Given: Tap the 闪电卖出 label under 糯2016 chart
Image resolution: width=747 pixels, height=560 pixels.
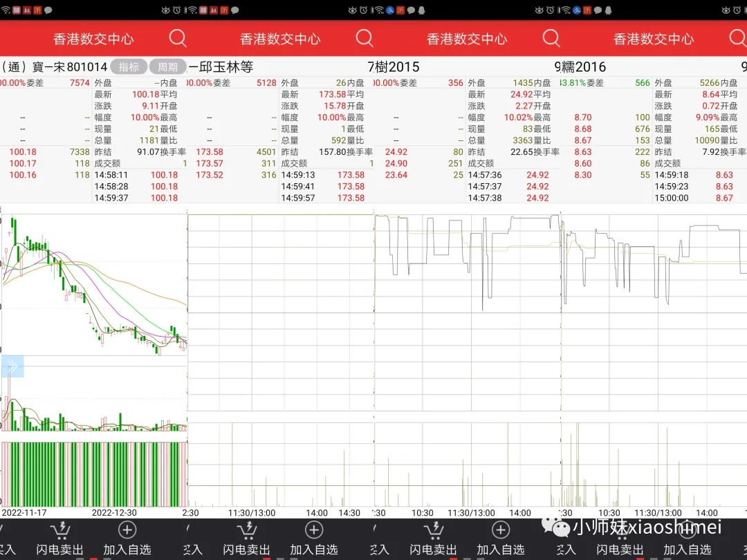Looking at the screenshot, I should (620, 550).
